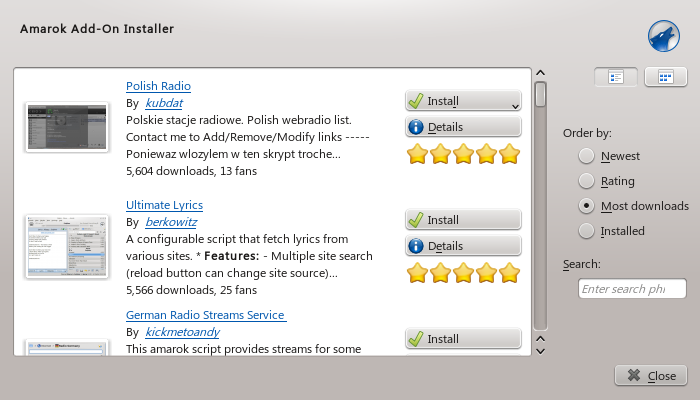Order add-ons by Rating
This screenshot has width=700, height=400.
[607, 181]
